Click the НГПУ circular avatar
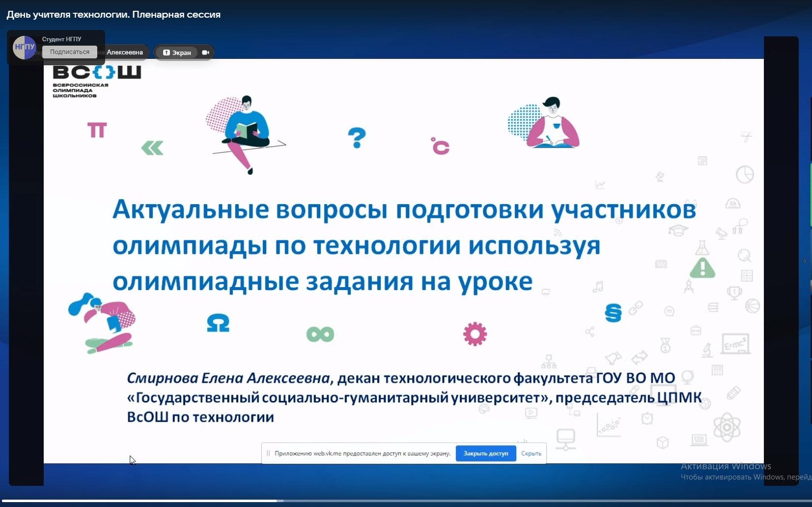Viewport: 812px width, 507px height. pyautogui.click(x=24, y=47)
